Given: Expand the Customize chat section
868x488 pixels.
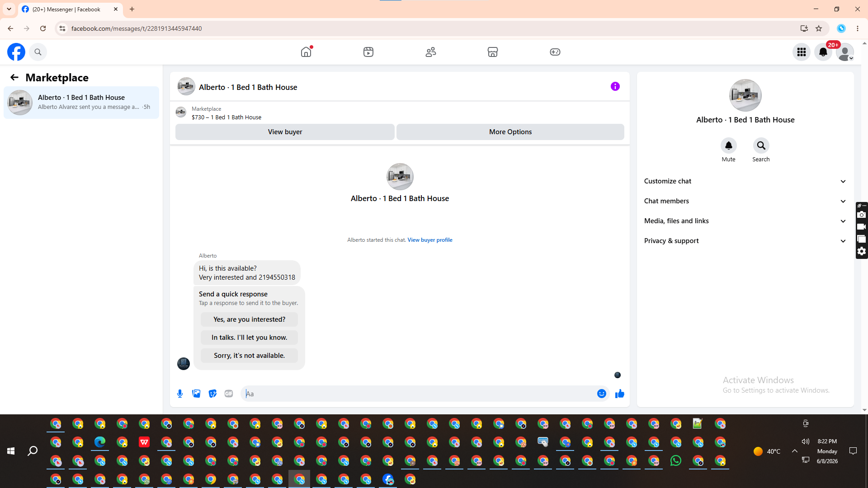Looking at the screenshot, I should pos(745,181).
